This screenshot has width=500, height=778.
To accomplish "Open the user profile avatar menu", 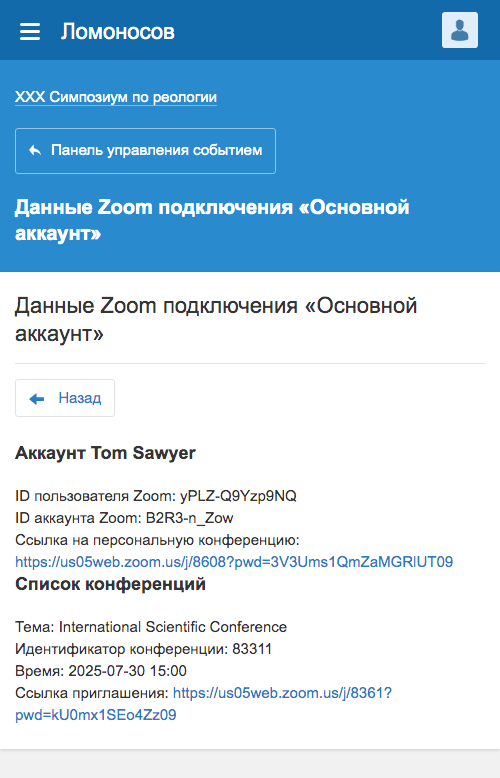I will pyautogui.click(x=460, y=30).
